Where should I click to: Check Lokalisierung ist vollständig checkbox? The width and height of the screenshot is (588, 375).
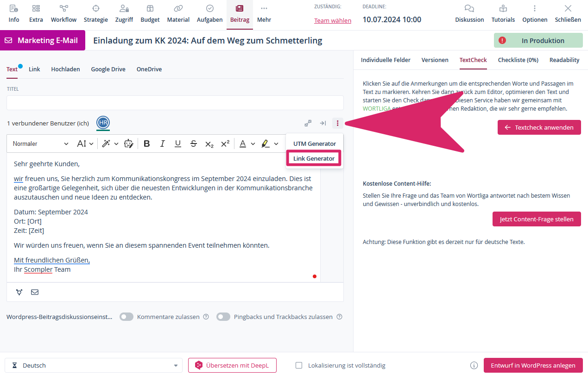tap(299, 365)
